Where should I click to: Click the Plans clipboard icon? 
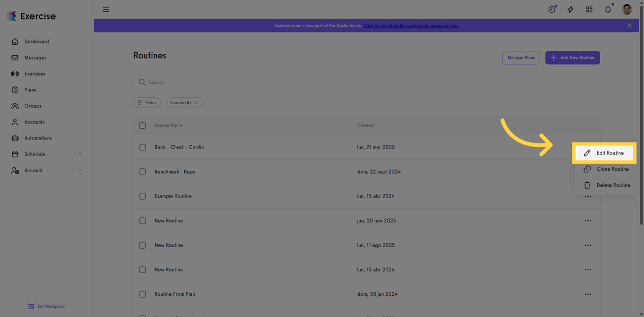click(15, 90)
